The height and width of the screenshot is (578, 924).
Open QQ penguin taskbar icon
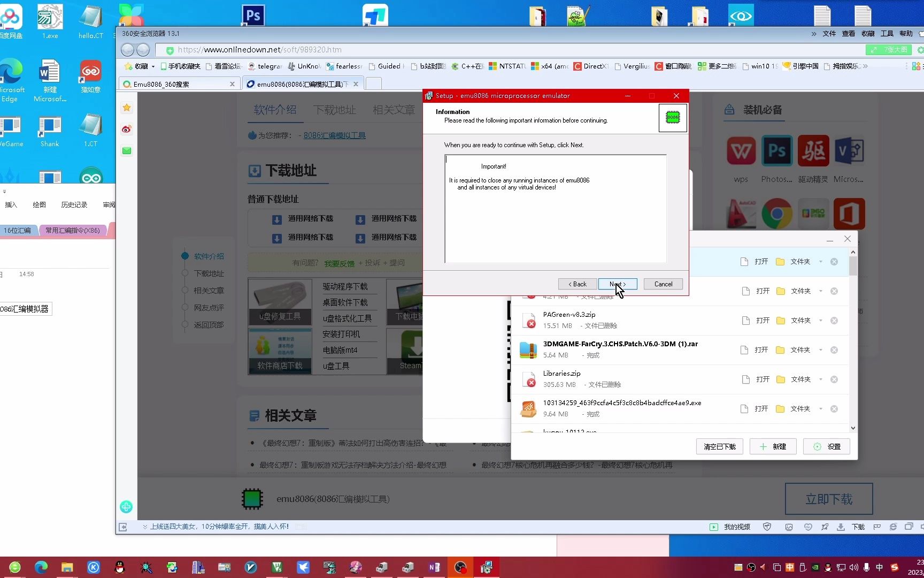point(120,567)
